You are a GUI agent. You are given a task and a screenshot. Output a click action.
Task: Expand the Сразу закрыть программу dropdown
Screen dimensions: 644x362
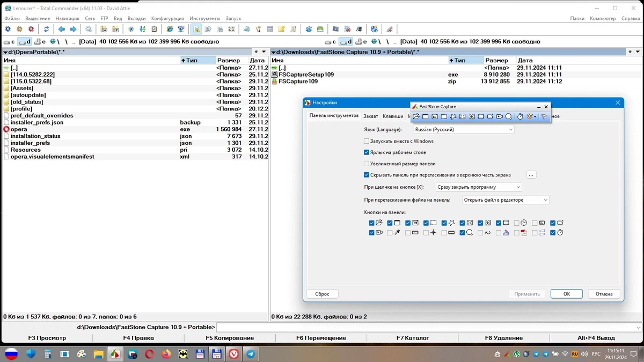[479, 187]
